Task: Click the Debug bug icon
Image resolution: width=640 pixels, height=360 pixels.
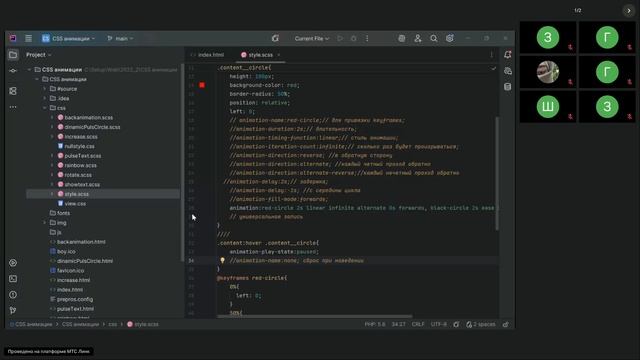Action: (353, 38)
